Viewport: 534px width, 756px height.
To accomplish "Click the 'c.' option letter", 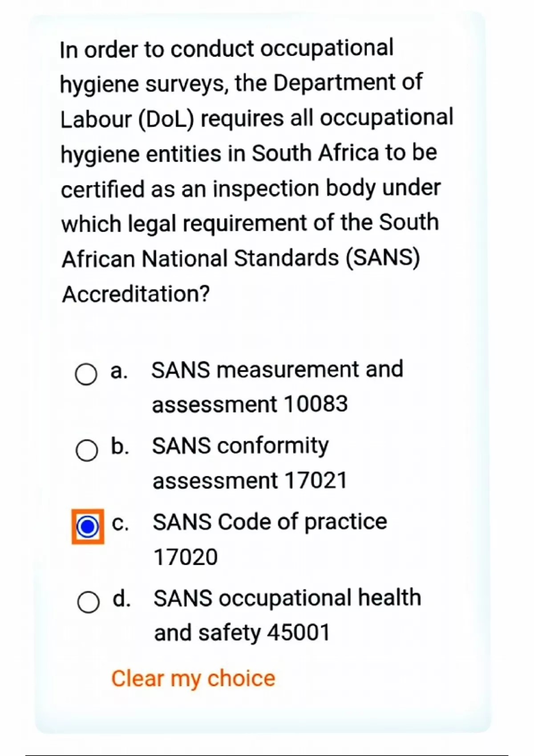I will pos(120,523).
